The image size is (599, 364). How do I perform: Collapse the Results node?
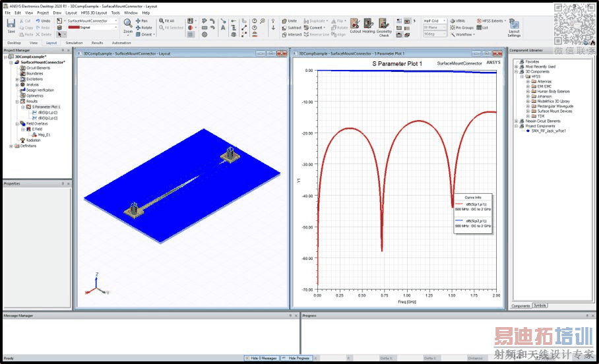pos(16,102)
